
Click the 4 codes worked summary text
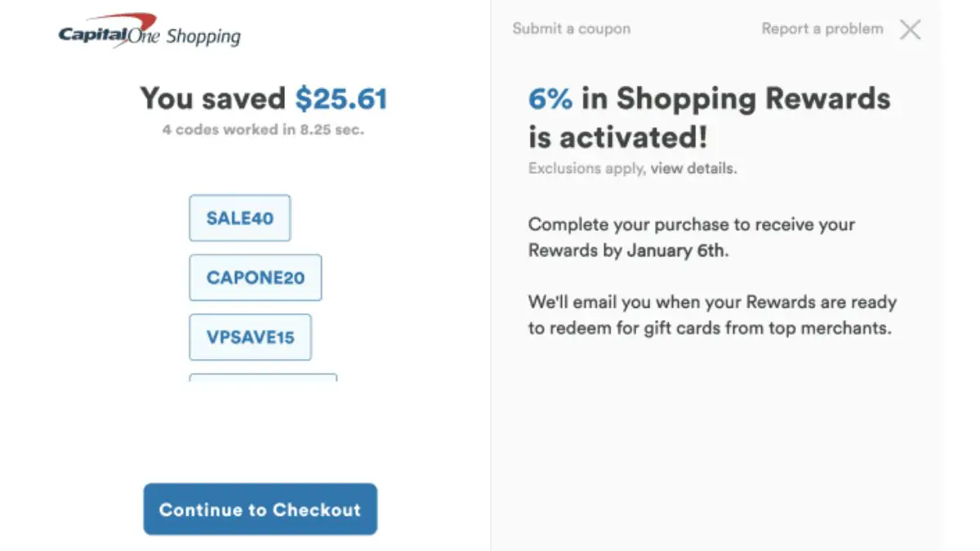(263, 129)
